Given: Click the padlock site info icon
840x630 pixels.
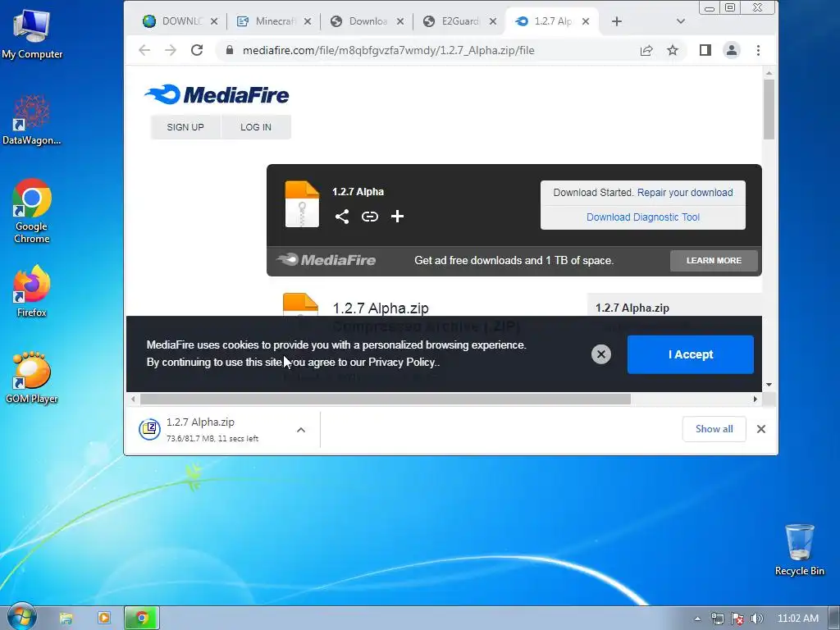Looking at the screenshot, I should coord(230,50).
